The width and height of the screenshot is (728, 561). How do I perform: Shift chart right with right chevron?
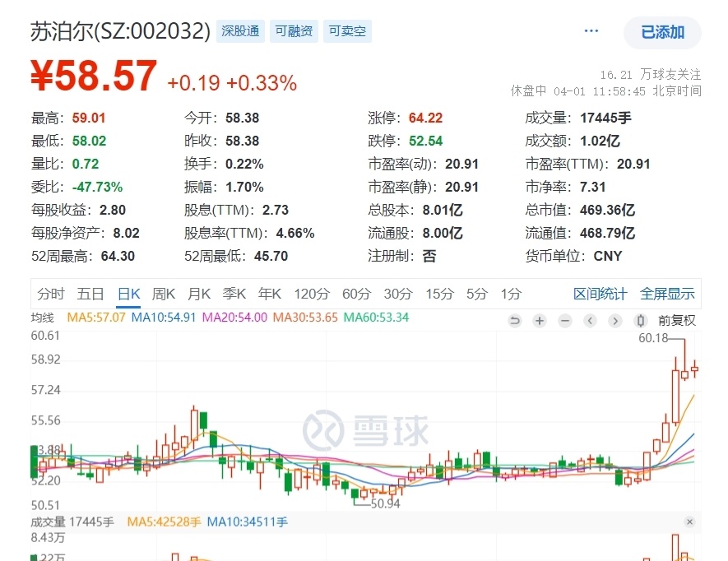615,321
